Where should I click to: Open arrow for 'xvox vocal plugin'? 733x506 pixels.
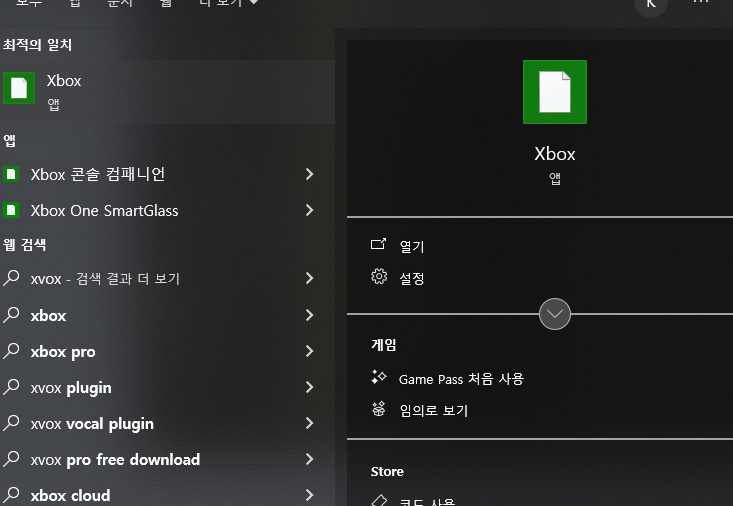coord(309,423)
